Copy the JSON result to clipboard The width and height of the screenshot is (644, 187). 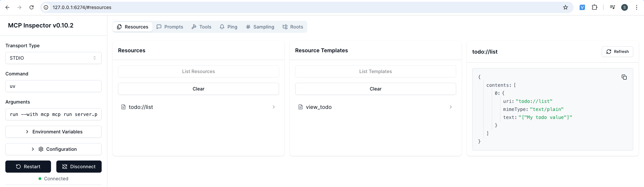pyautogui.click(x=624, y=77)
